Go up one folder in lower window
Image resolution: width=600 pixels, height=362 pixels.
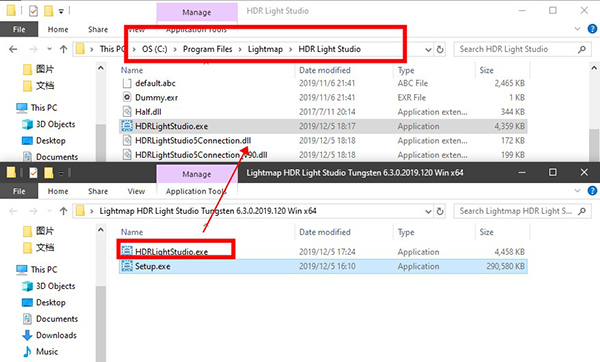[x=64, y=211]
